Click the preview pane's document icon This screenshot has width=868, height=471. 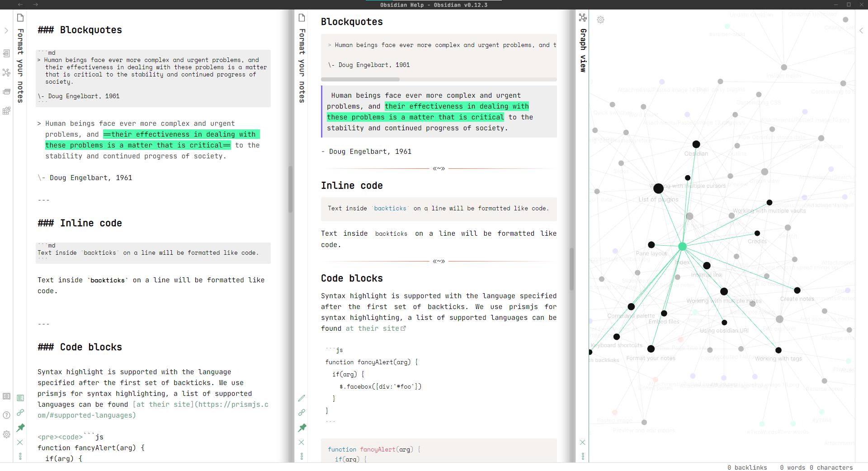(302, 18)
